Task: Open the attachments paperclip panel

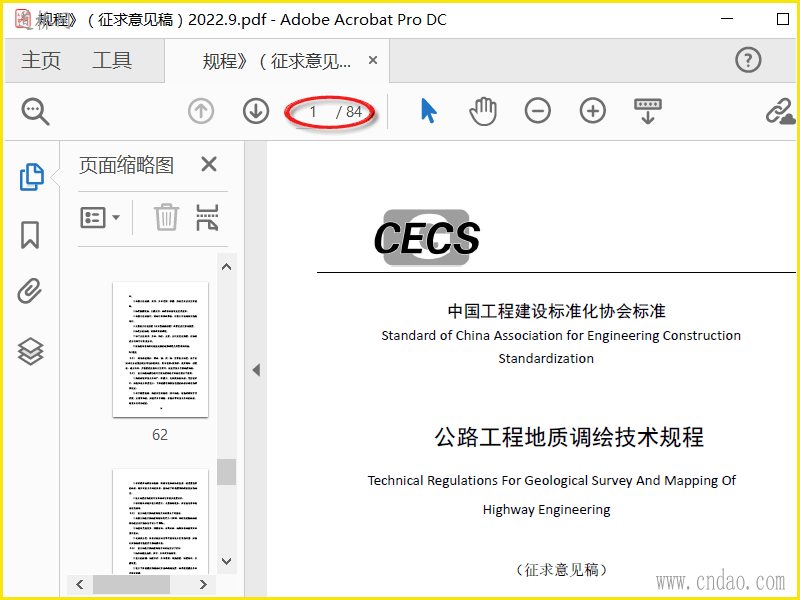Action: click(x=30, y=291)
